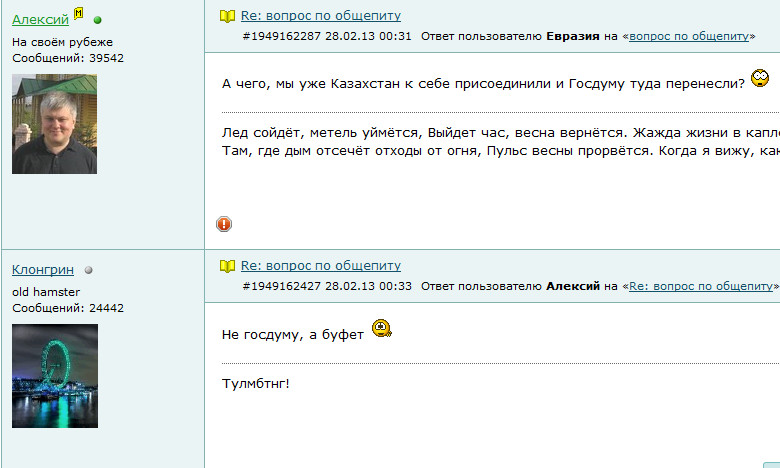Open Алексий's user profile link

click(40, 20)
